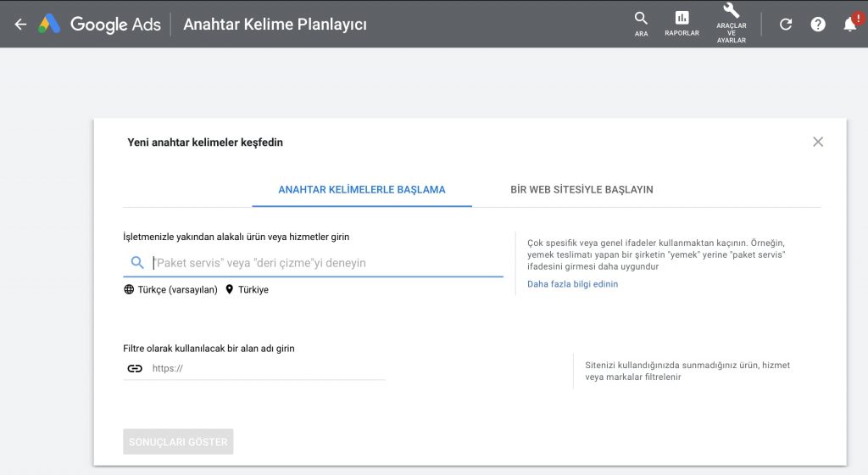This screenshot has width=868, height=475.
Task: Close the Yeni anahtar kelimeler keşfedin dialog
Action: click(818, 142)
